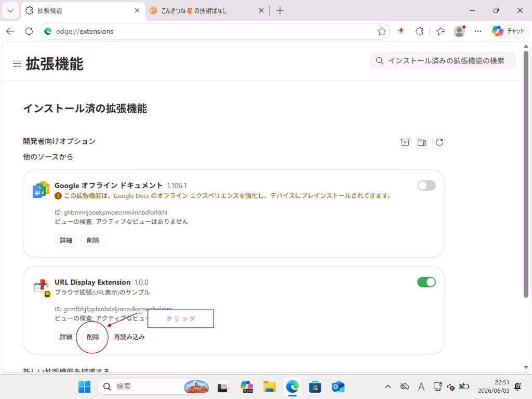Open the hamburger menu beside 拡張機能

[x=17, y=64]
